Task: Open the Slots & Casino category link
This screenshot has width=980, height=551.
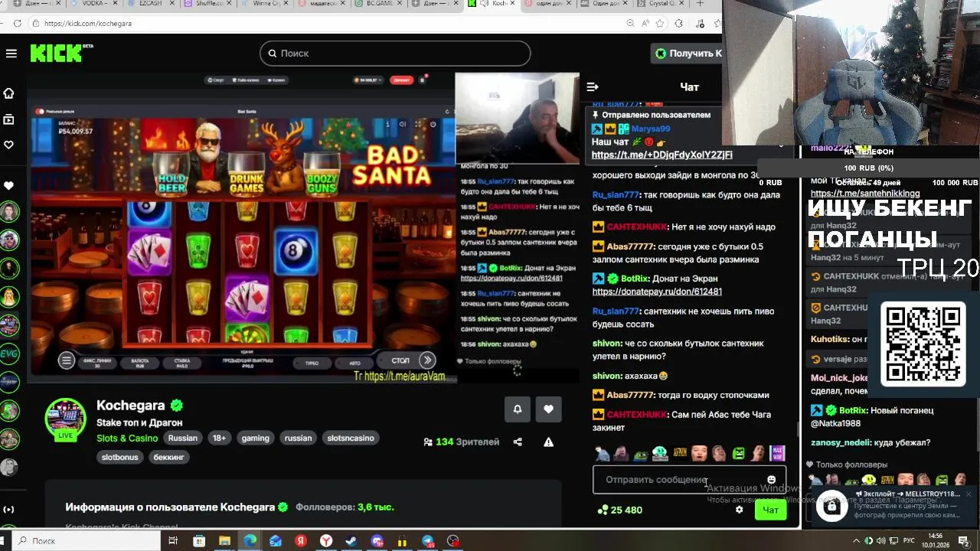Action: 127,438
